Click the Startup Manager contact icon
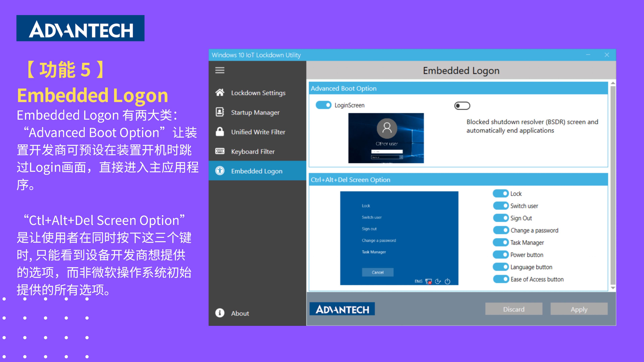The width and height of the screenshot is (644, 362). point(220,112)
